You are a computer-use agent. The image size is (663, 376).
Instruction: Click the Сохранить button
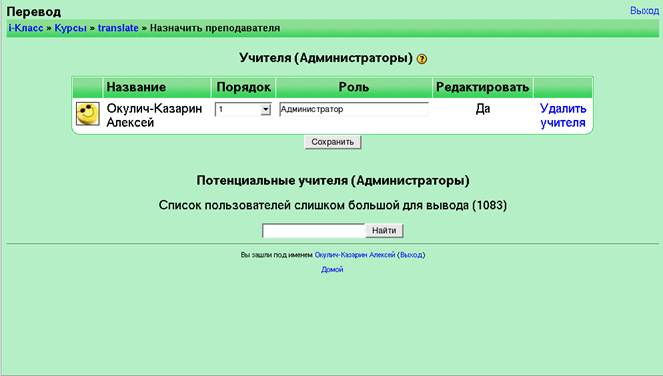(333, 142)
